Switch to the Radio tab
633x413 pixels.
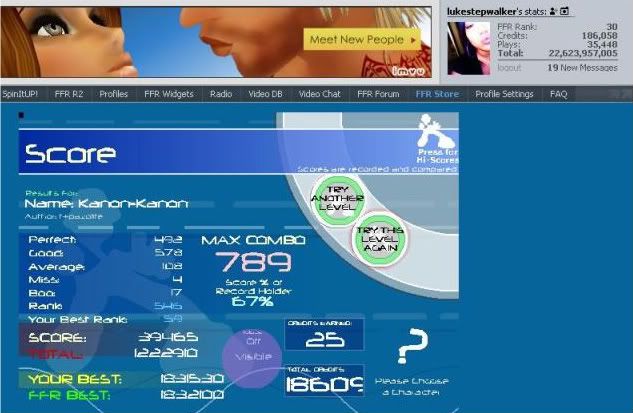point(220,94)
